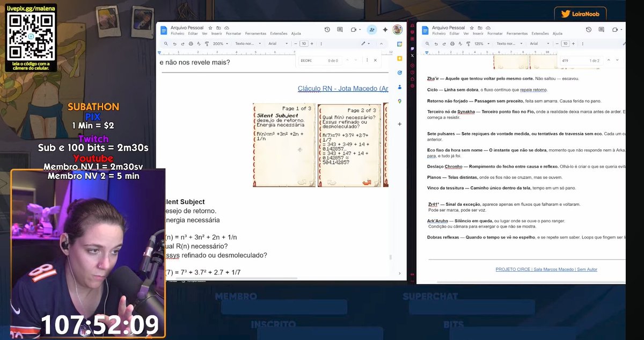This screenshot has height=340, width=644.
Task: Open the 200% zoom dropdown
Action: (x=220, y=44)
